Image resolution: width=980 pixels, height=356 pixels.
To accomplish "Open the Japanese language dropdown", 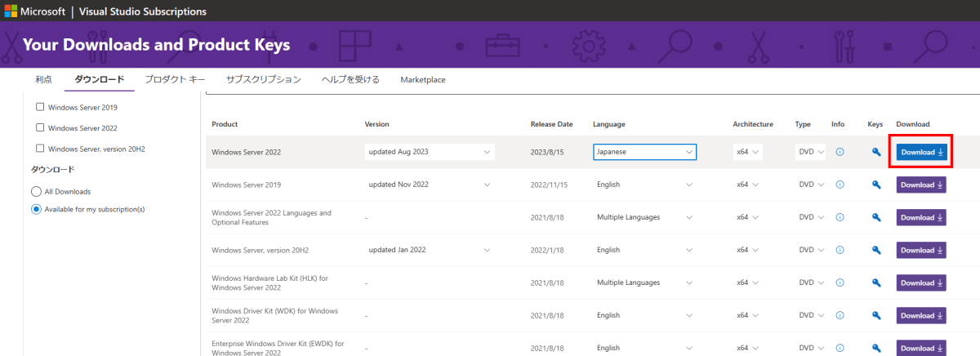I will click(644, 152).
